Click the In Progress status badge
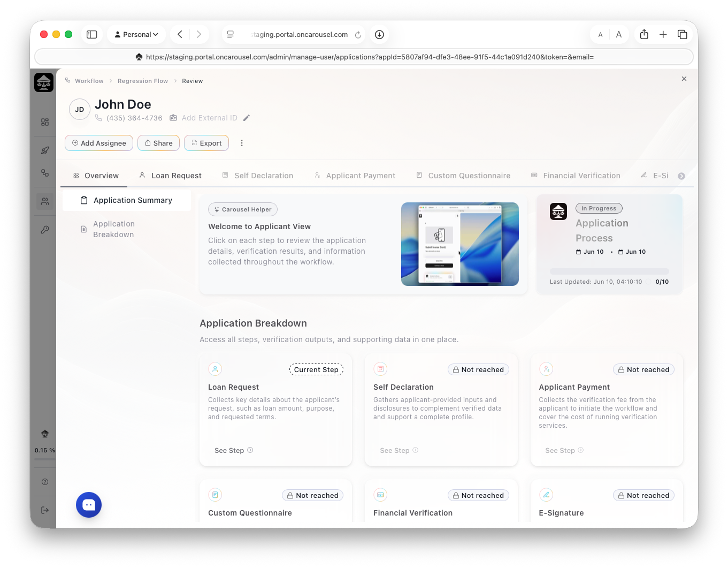The width and height of the screenshot is (728, 568). (599, 208)
